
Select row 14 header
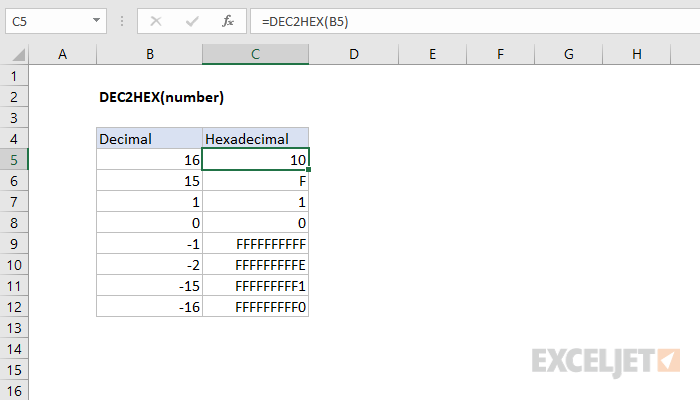click(14, 349)
